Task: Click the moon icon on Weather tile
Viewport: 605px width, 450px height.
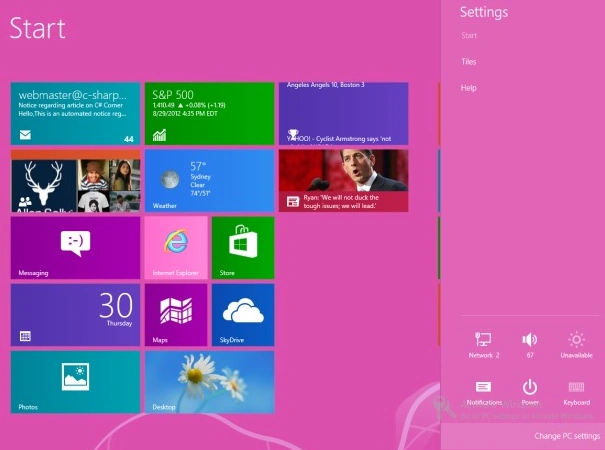Action: (170, 179)
